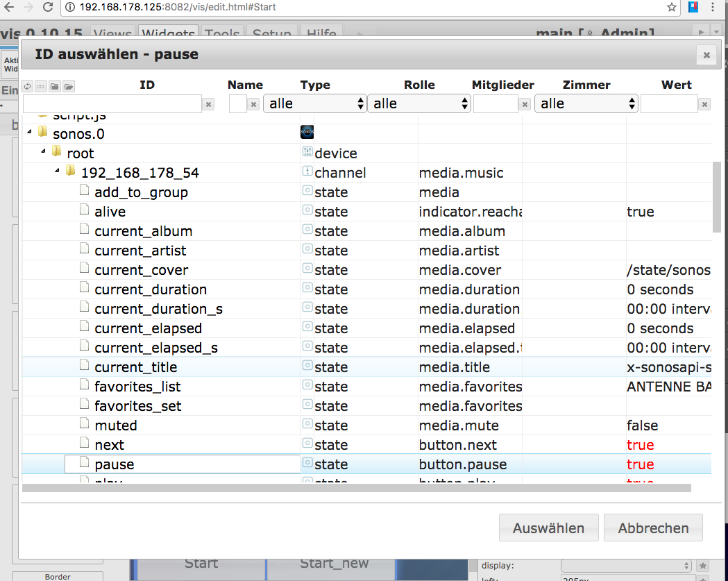Click the file icon beside alive
This screenshot has width=728, height=581.
(84, 210)
